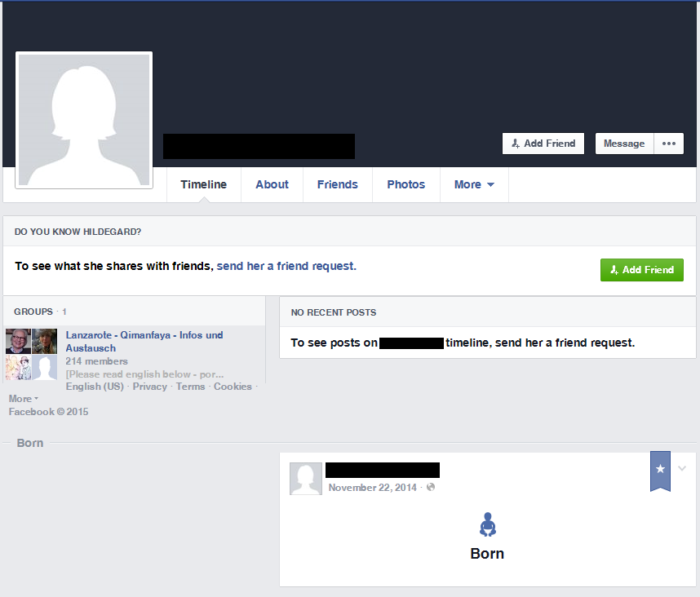Screen dimensions: 700x597
Task: Choose the English (US) language link
Action: click(95, 387)
